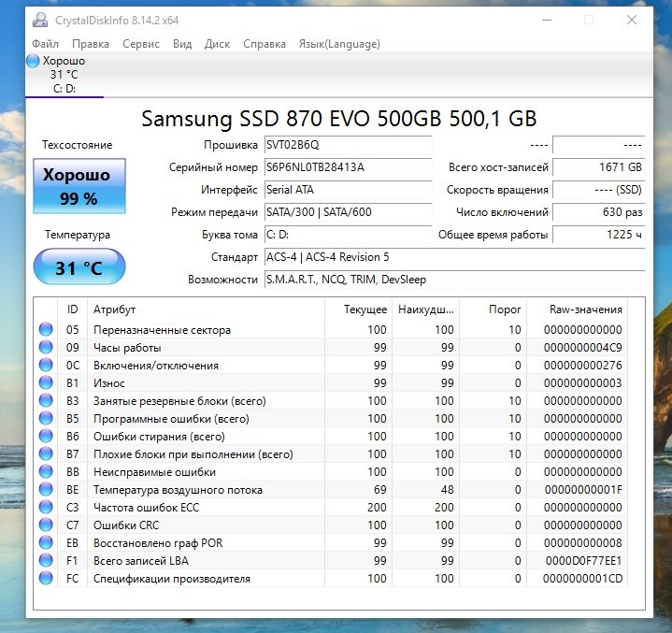Open the Сервис menu
This screenshot has height=633, width=672.
click(141, 44)
